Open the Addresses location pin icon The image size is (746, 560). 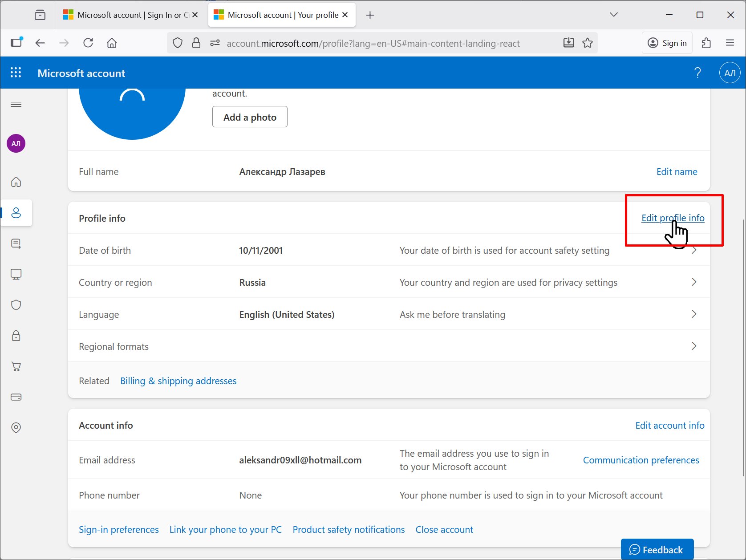coord(16,428)
